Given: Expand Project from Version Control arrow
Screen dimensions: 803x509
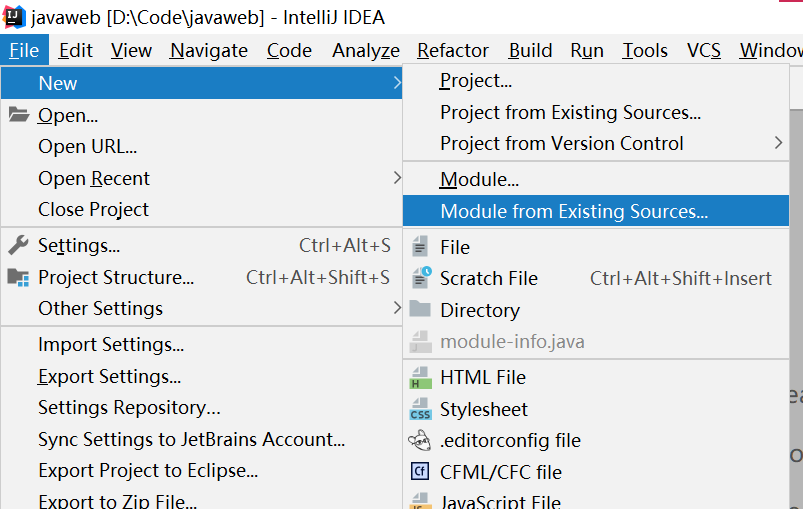Looking at the screenshot, I should tap(778, 143).
